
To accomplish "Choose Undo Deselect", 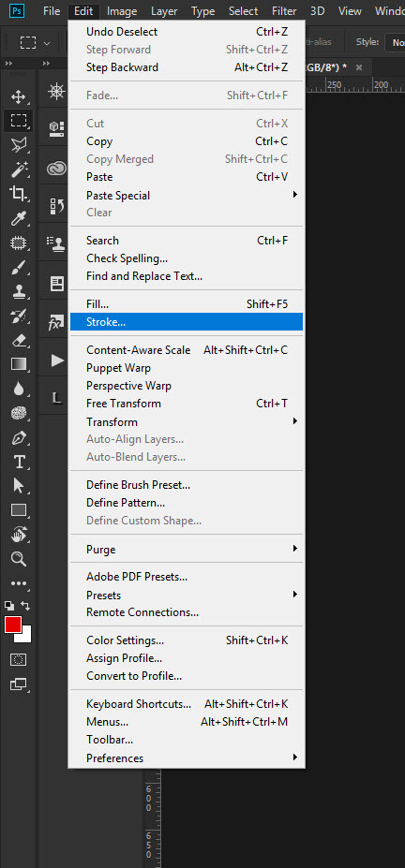I will pos(187,32).
